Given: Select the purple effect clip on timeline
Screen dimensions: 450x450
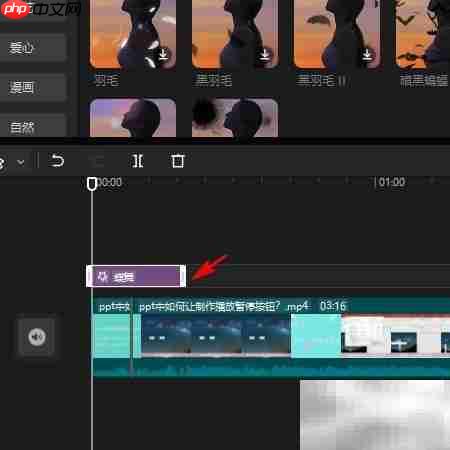Looking at the screenshot, I should tap(136, 276).
